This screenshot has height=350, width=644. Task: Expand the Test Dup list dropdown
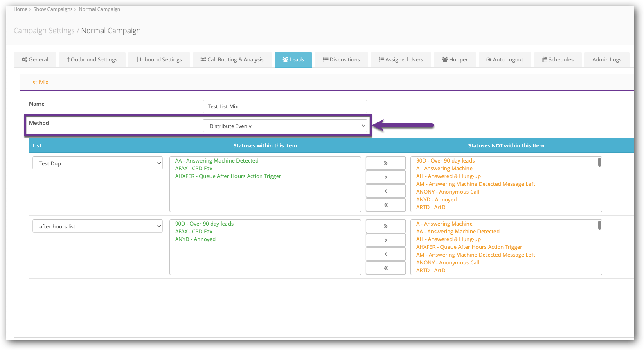[x=97, y=163]
